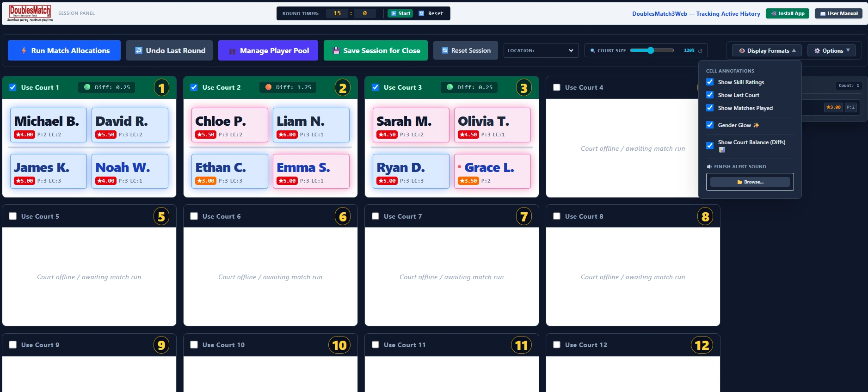Uncheck Show Matches Played option
This screenshot has width=868, height=392.
(710, 108)
